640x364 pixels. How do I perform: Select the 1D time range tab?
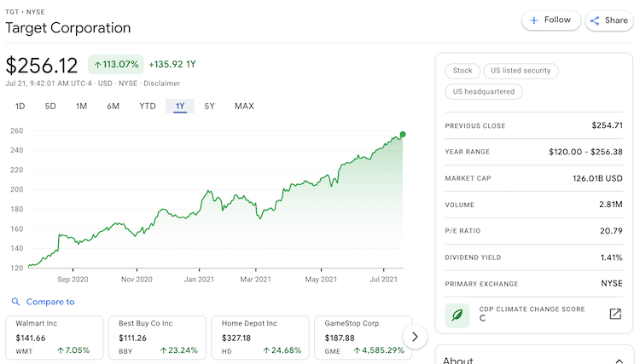(20, 107)
